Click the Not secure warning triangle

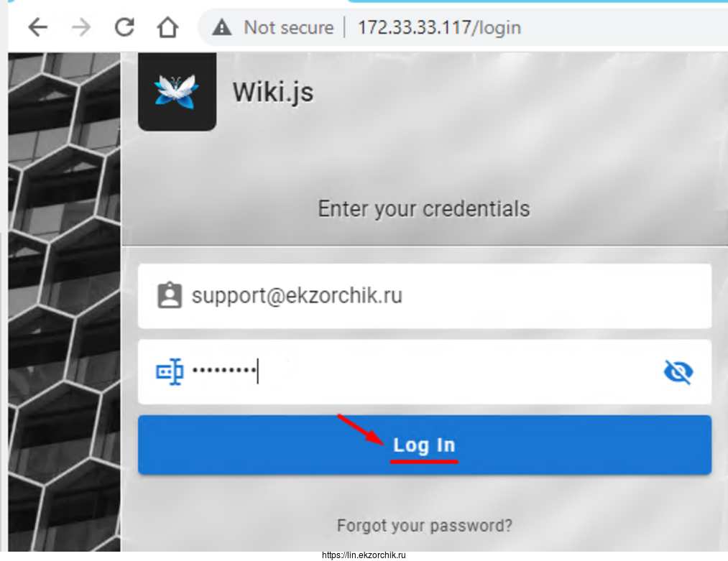point(222,27)
